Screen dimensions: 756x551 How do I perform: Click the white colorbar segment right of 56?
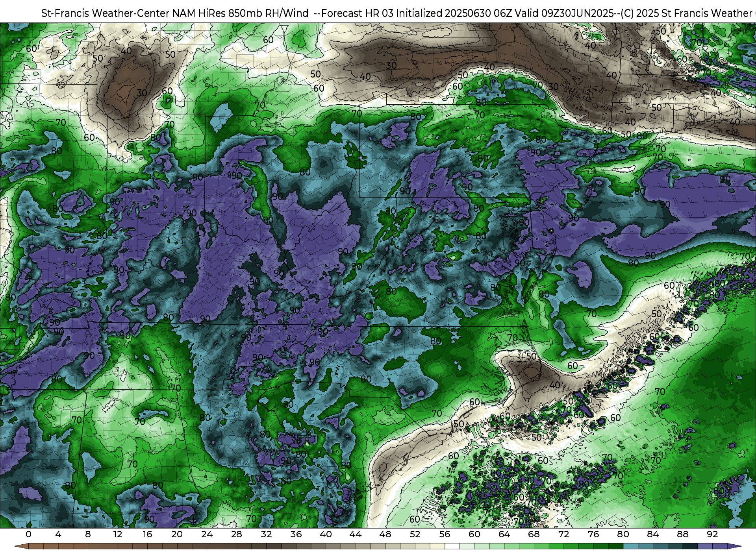point(452,547)
